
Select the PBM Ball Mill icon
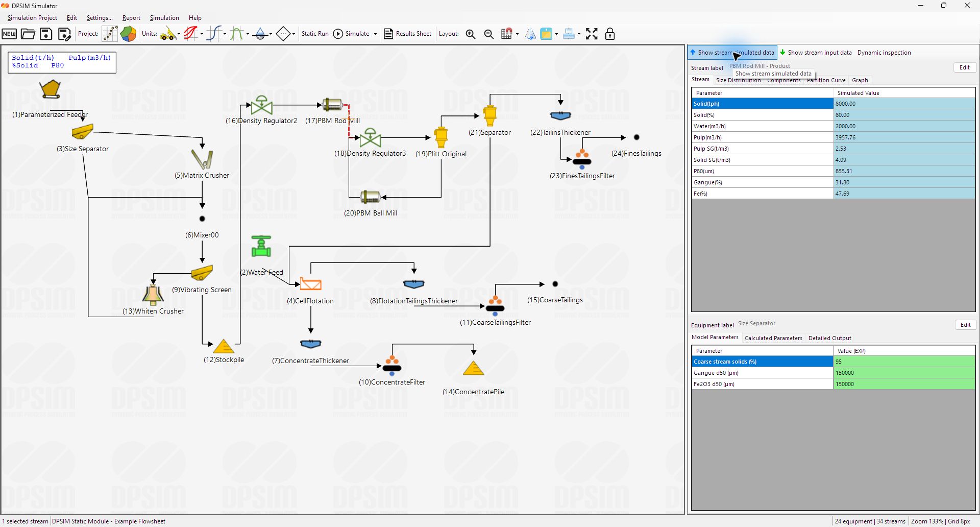pyautogui.click(x=370, y=197)
